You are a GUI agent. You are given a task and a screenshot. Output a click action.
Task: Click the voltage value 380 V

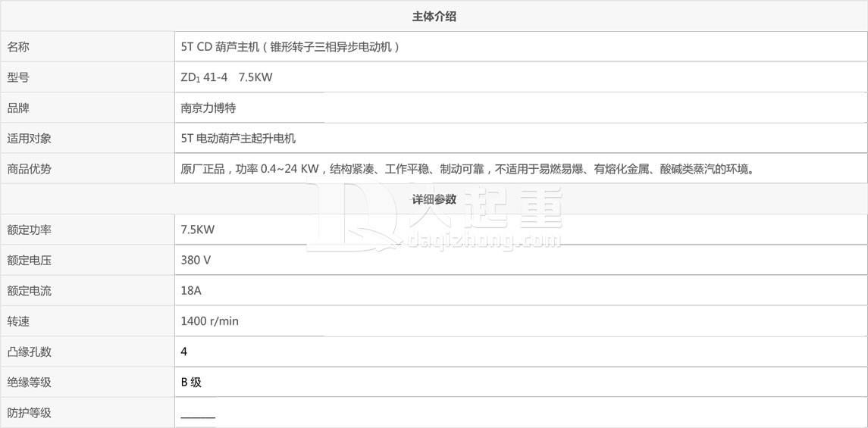coord(196,261)
